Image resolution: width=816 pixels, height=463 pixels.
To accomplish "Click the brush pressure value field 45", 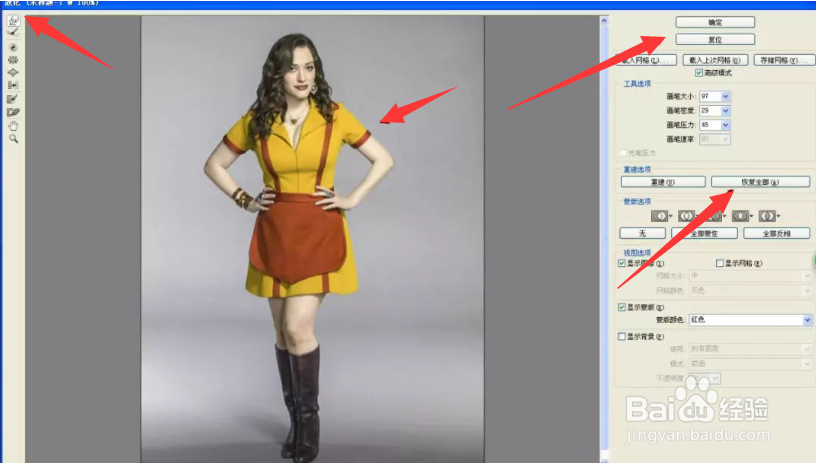I will coord(710,125).
